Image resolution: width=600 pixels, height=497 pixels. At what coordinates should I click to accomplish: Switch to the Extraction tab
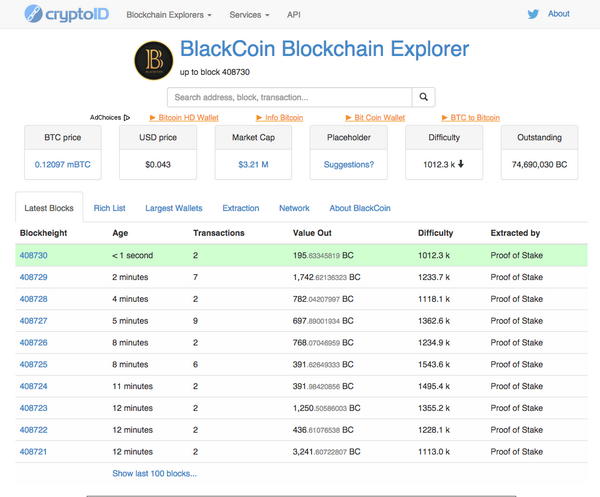(241, 208)
